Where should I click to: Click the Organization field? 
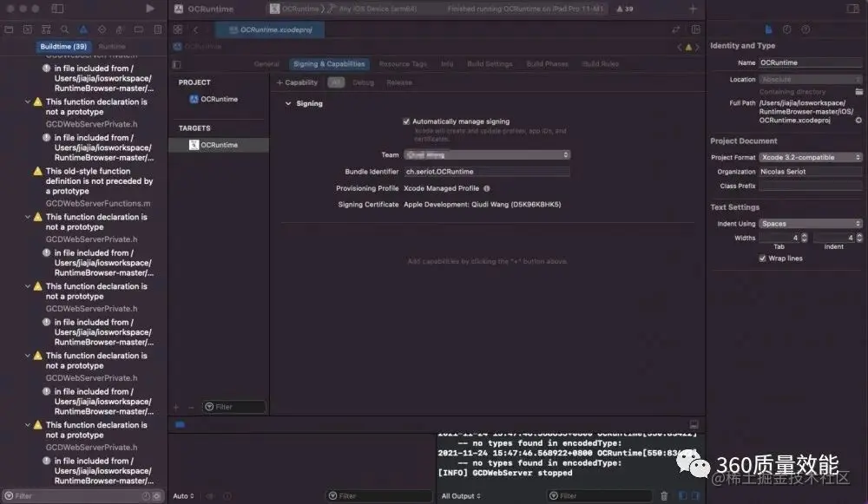[x=811, y=172]
